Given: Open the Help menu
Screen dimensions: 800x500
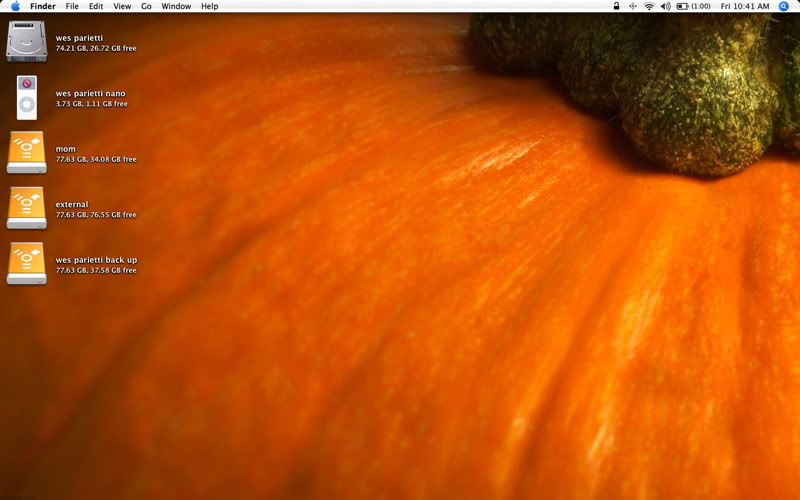Looking at the screenshot, I should [x=210, y=6].
